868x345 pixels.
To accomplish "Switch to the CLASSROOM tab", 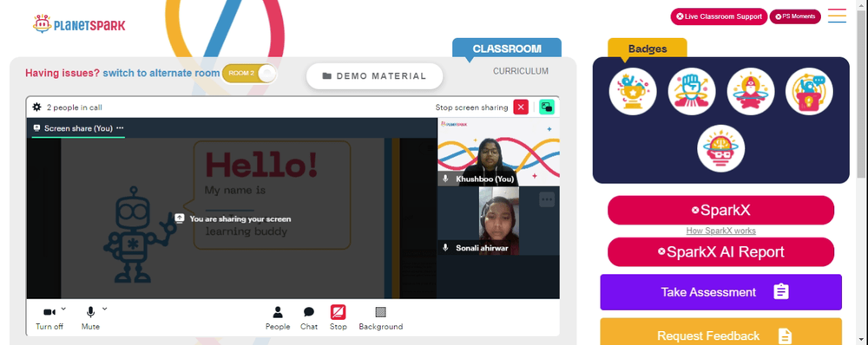I will (x=507, y=49).
